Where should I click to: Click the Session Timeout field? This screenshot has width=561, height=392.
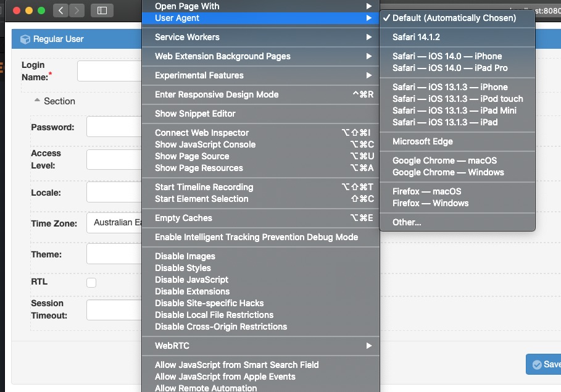pos(114,310)
